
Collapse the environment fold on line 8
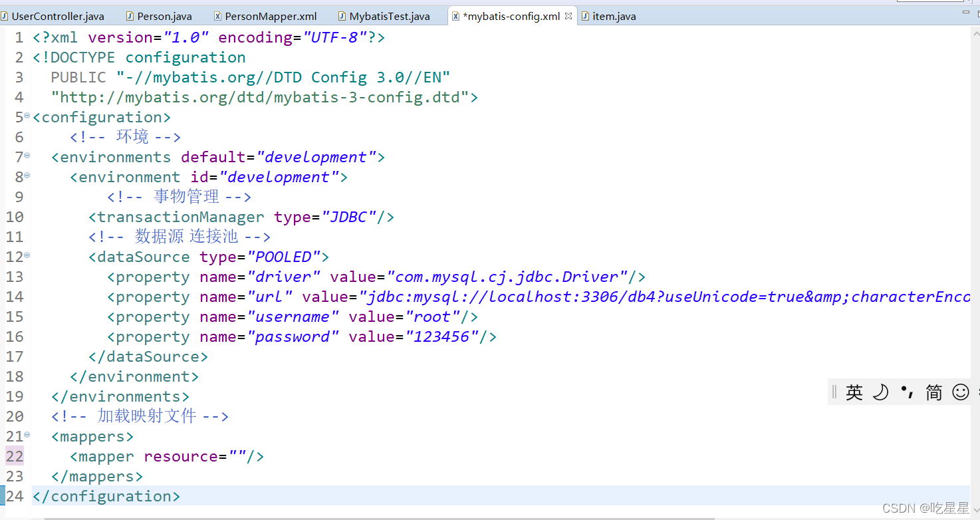(27, 176)
